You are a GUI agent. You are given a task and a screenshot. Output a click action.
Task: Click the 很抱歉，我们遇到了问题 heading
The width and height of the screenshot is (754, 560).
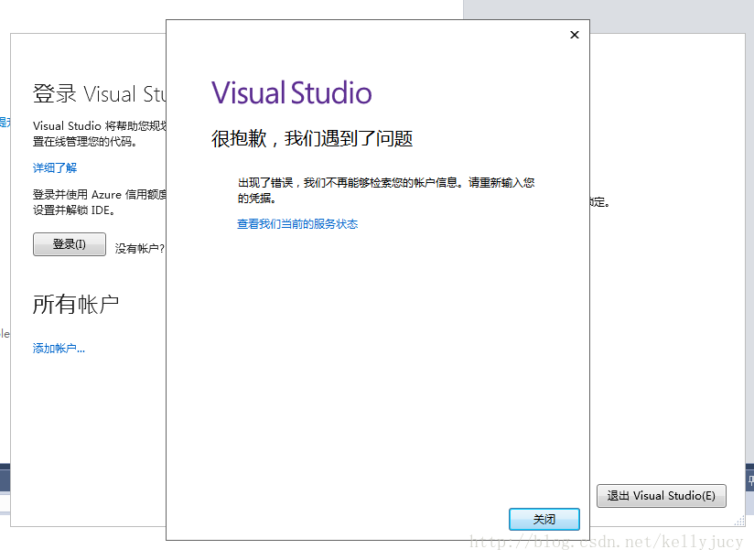(x=312, y=138)
